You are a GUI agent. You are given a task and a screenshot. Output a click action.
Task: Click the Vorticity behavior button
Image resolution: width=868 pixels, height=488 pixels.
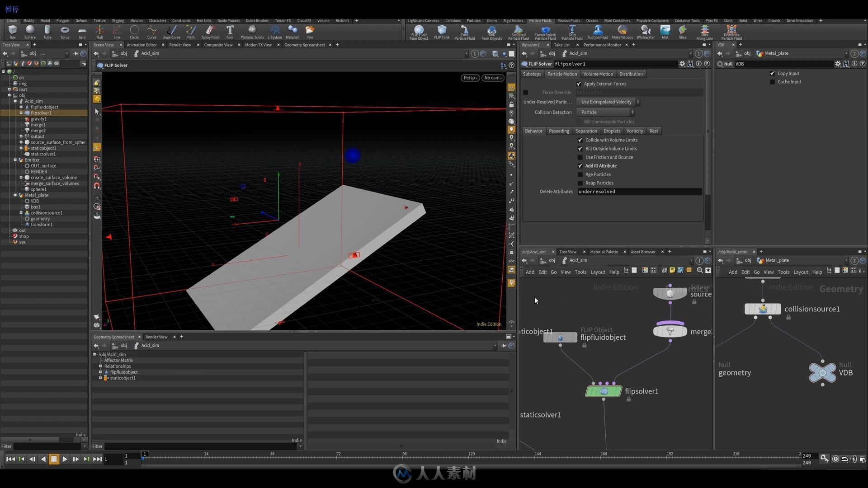pos(634,131)
